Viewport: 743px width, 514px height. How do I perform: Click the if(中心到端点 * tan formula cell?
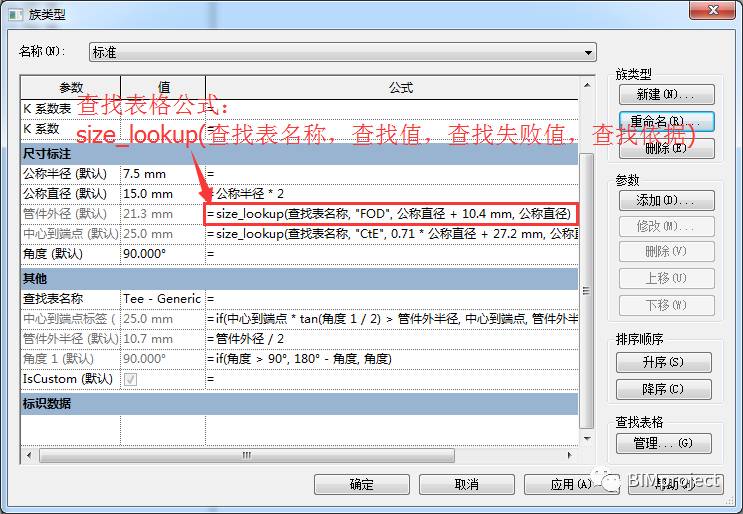pos(392,319)
